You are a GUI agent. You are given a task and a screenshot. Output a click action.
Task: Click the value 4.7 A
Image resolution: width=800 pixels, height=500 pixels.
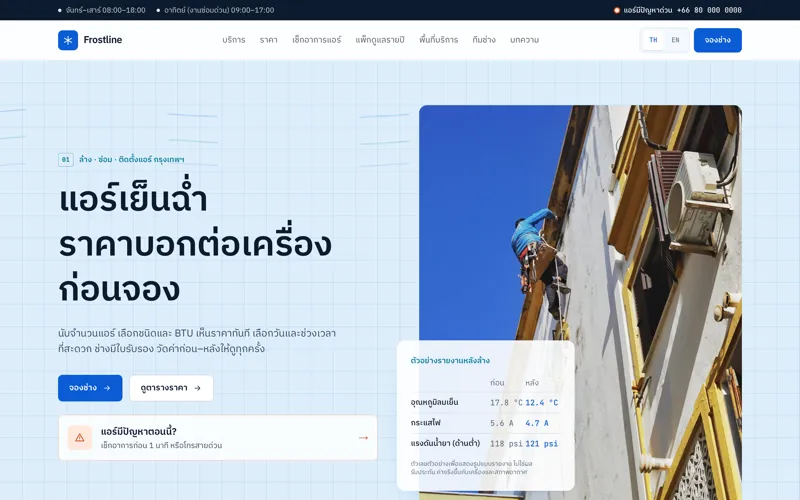(x=537, y=423)
